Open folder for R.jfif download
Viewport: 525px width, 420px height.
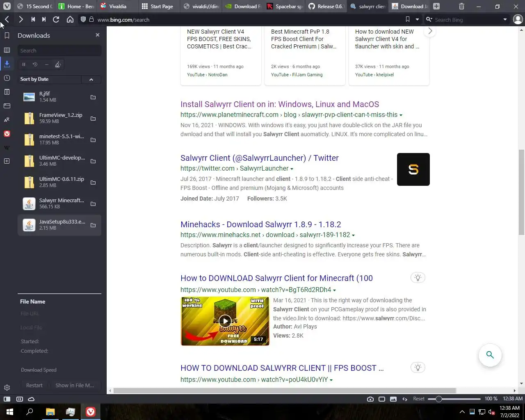(x=93, y=97)
